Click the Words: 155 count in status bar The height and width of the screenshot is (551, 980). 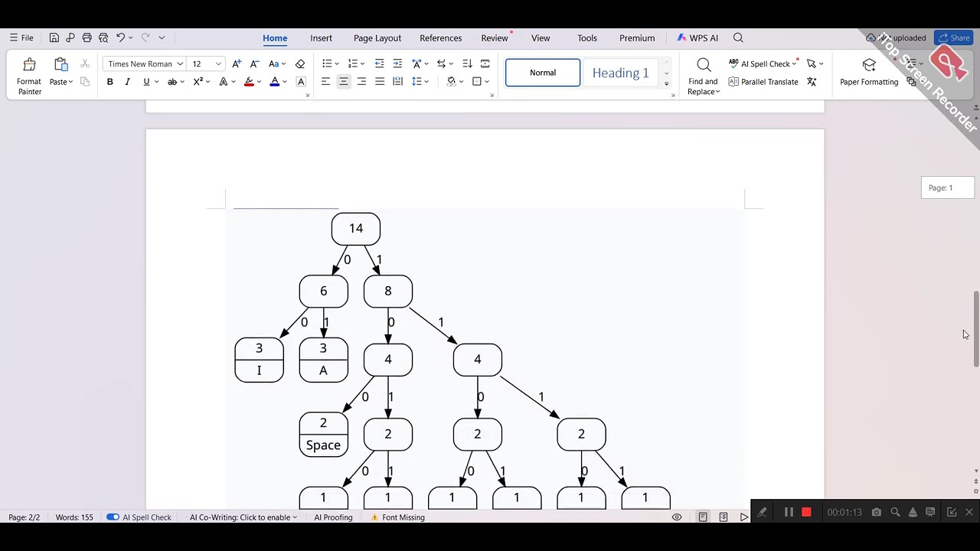(74, 517)
